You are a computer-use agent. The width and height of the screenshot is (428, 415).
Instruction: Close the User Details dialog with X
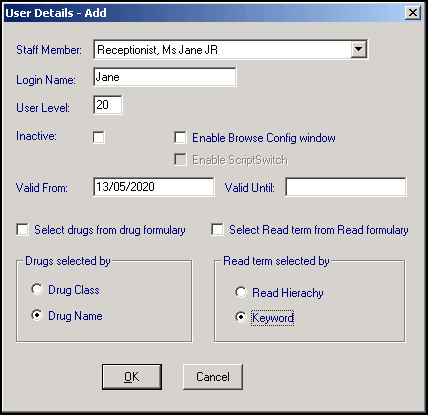(413, 13)
